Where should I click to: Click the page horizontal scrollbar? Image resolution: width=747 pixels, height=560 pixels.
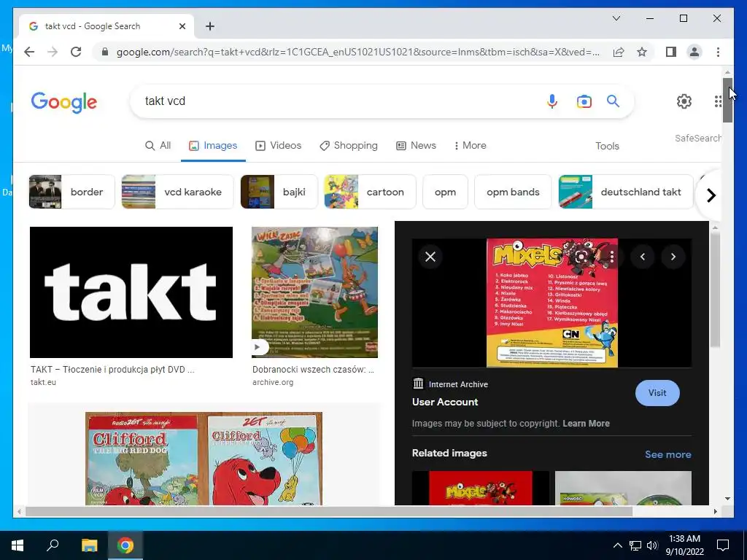tap(329, 511)
